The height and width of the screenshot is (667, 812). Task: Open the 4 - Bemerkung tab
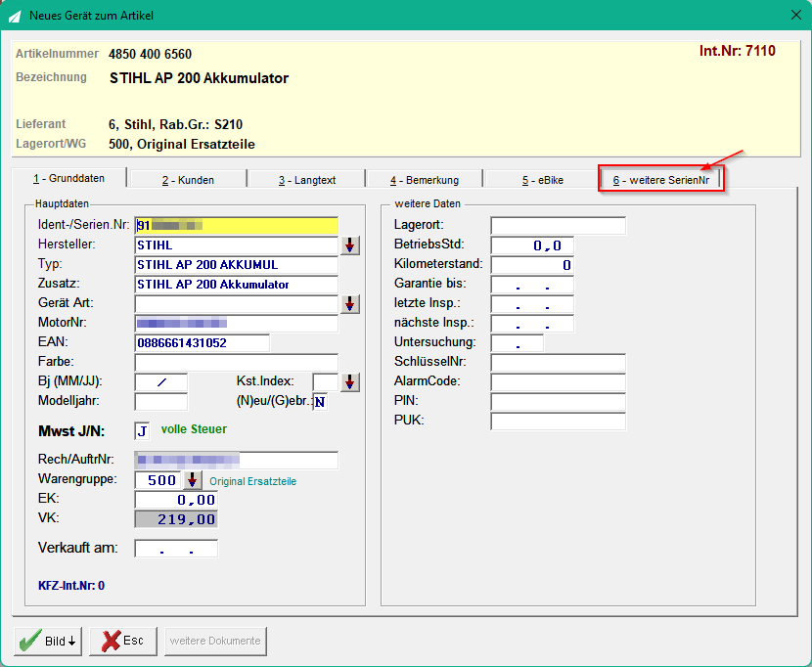click(425, 180)
